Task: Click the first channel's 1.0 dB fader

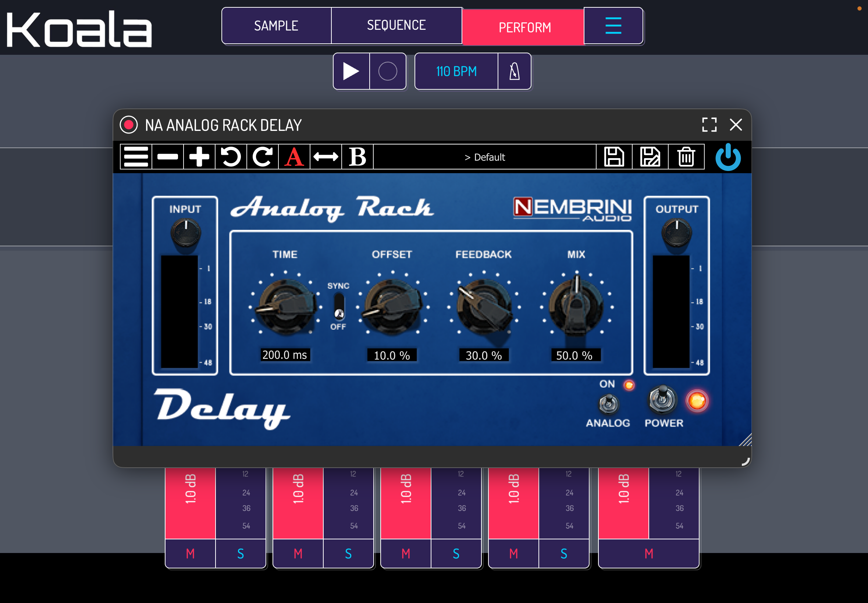Action: [x=191, y=503]
